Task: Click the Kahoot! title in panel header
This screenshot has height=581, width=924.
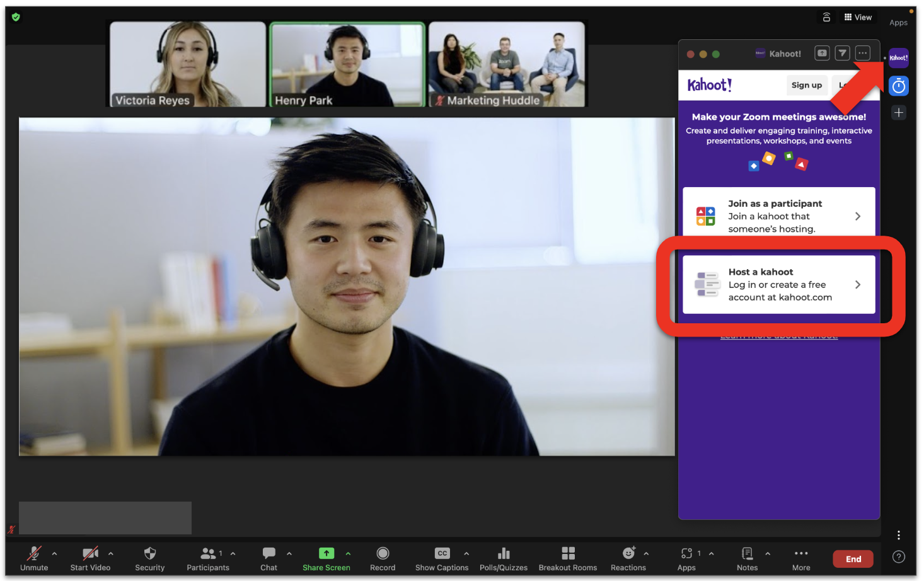Action: [x=785, y=54]
